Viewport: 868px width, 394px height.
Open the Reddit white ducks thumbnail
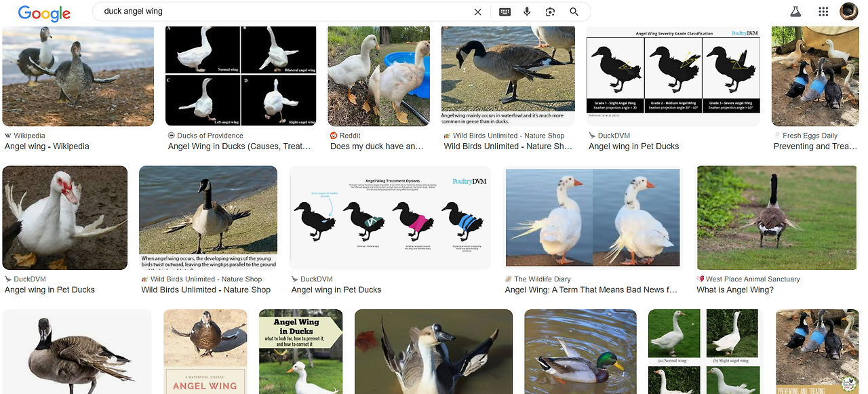378,76
